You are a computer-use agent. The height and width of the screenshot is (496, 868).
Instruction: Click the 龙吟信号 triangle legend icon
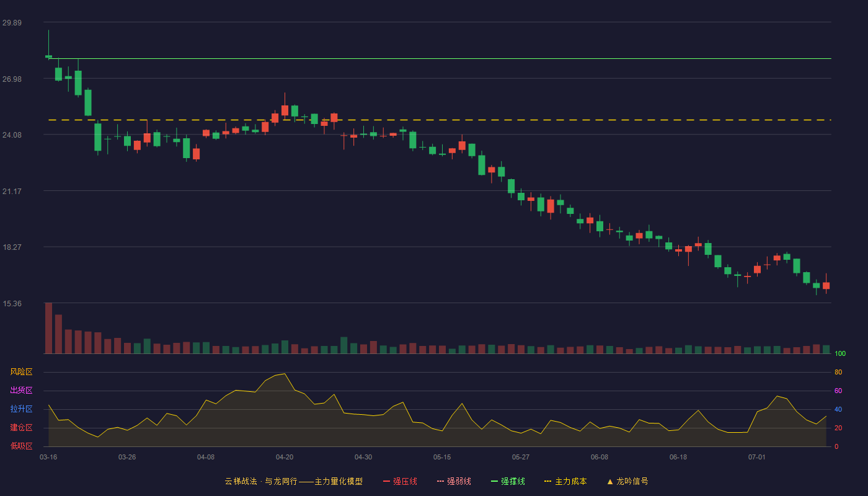pyautogui.click(x=610, y=481)
